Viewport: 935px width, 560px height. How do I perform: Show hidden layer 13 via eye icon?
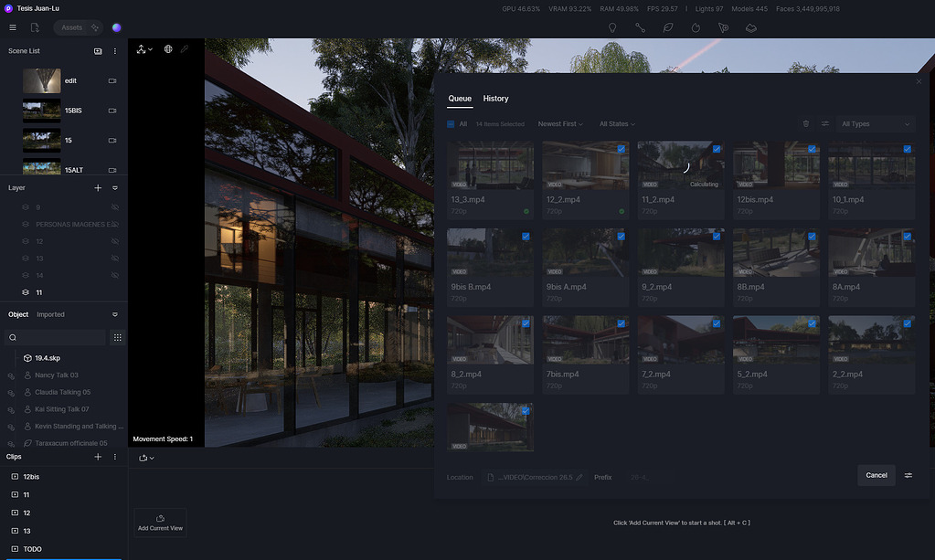[x=115, y=259]
